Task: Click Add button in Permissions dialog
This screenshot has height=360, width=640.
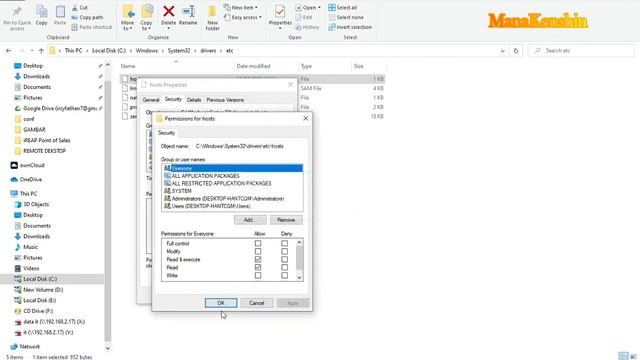Action: (x=250, y=220)
